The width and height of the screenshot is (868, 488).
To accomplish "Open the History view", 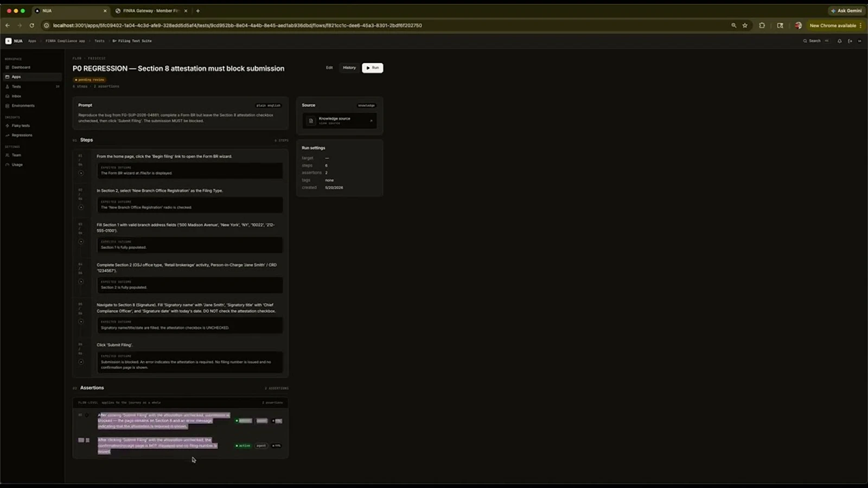I will click(349, 68).
